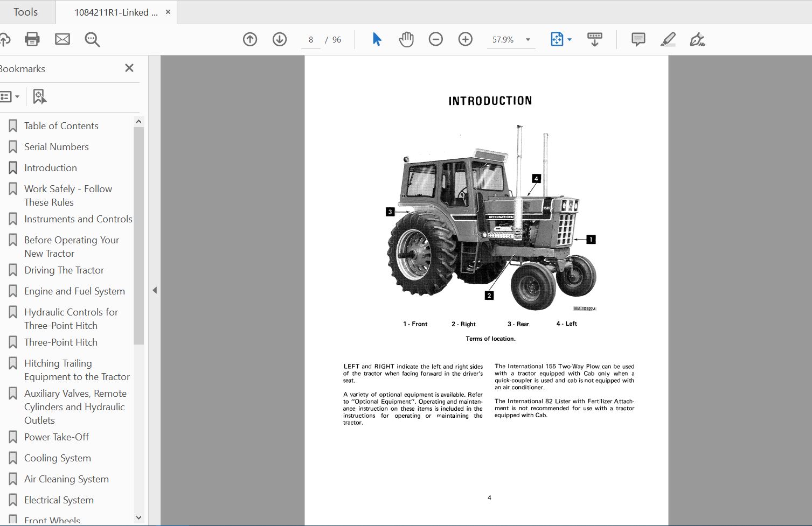
Task: Edit the current page number field
Action: tap(310, 39)
